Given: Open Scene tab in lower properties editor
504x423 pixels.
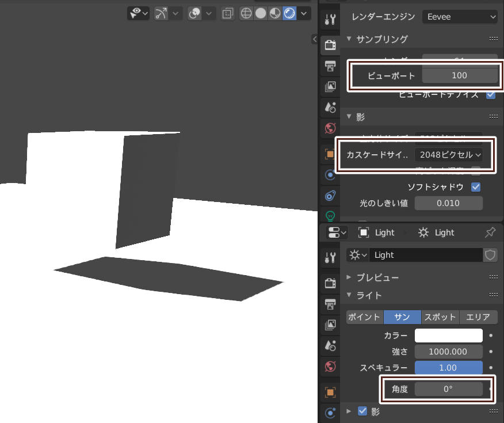Looking at the screenshot, I should (x=330, y=346).
